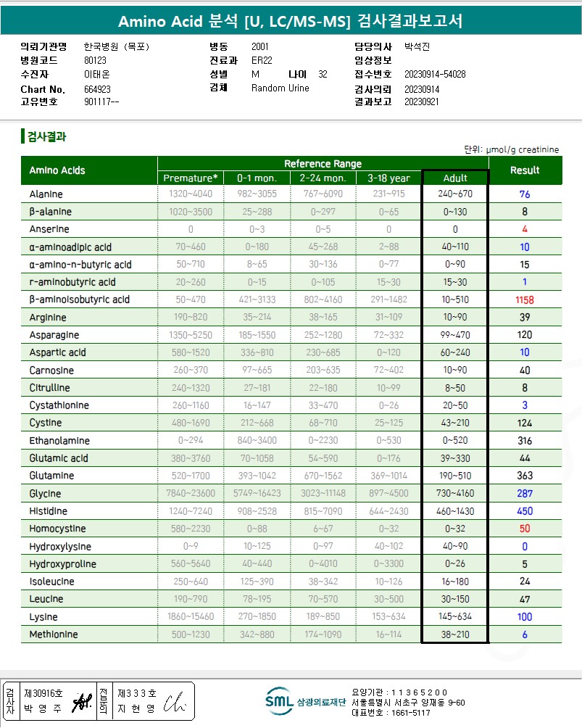The height and width of the screenshot is (728, 582).
Task: Click the Chart No. value 664923
Action: pos(97,89)
